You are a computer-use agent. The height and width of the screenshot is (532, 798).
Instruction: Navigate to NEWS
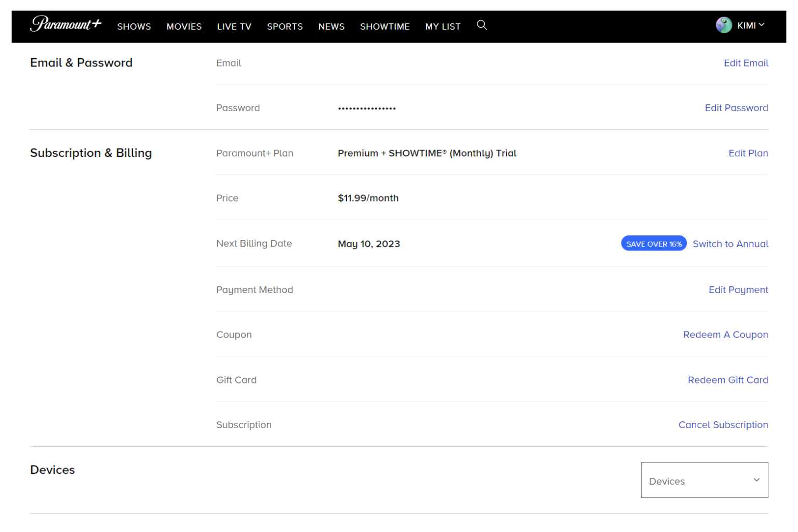pos(331,26)
